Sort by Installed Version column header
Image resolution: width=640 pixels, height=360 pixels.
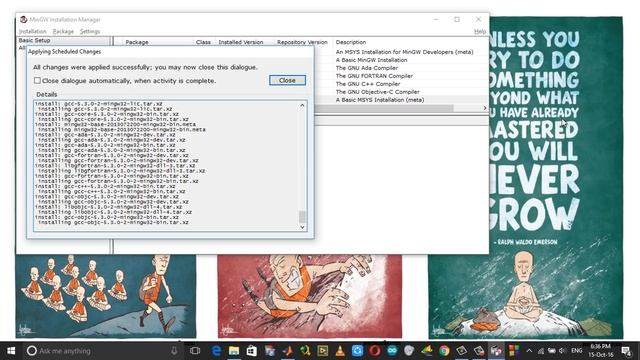pos(241,42)
